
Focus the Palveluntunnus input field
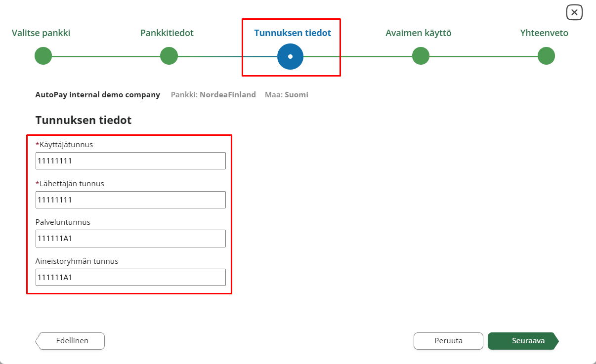[130, 239]
